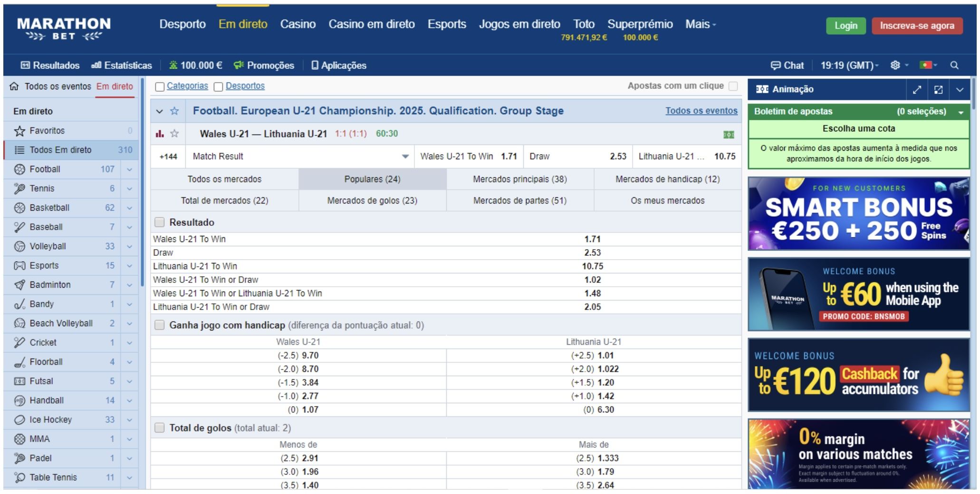Image resolution: width=980 pixels, height=494 pixels.
Task: Switch to Todos os mercados tab
Action: 224,179
